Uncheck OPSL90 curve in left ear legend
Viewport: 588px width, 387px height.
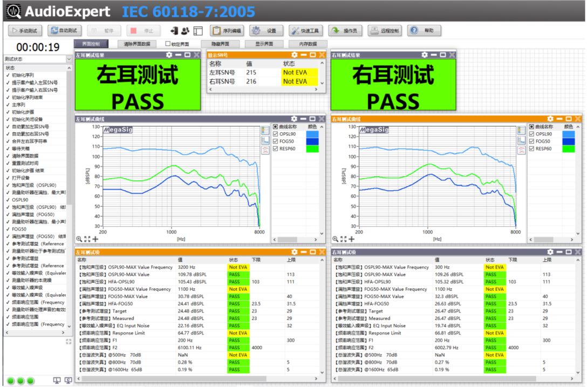(276, 134)
